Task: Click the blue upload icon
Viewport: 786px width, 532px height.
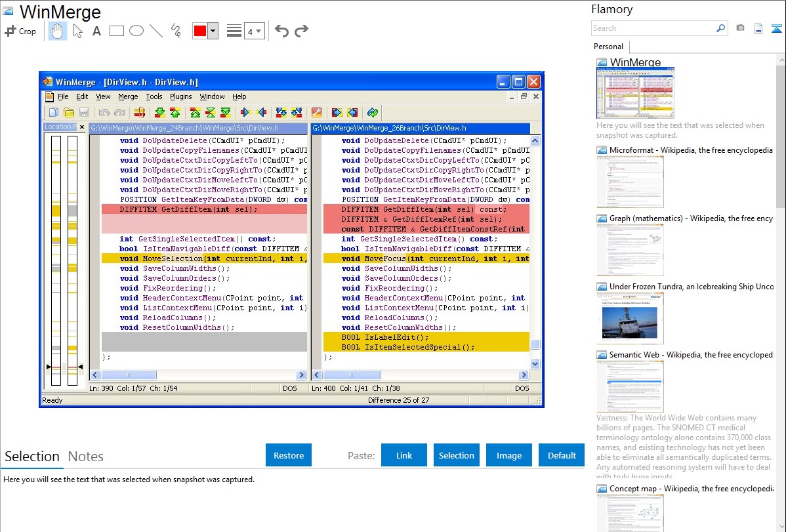Action: point(776,28)
